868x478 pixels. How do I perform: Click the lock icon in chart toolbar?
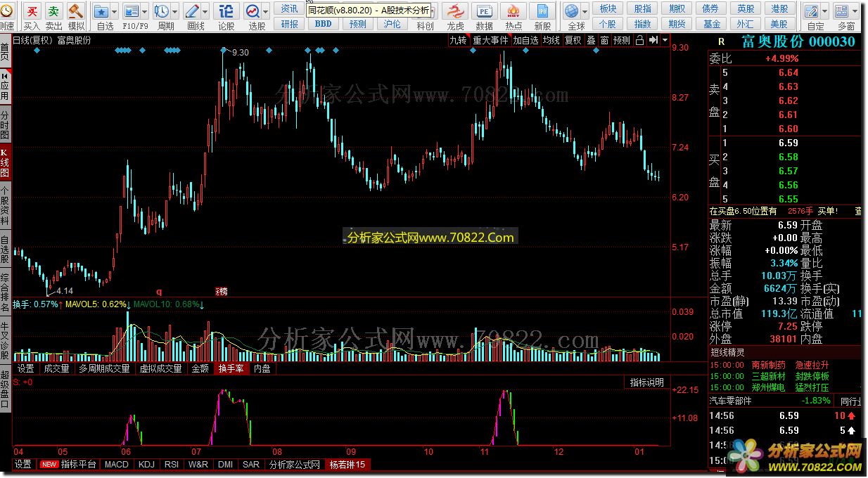tap(639, 40)
